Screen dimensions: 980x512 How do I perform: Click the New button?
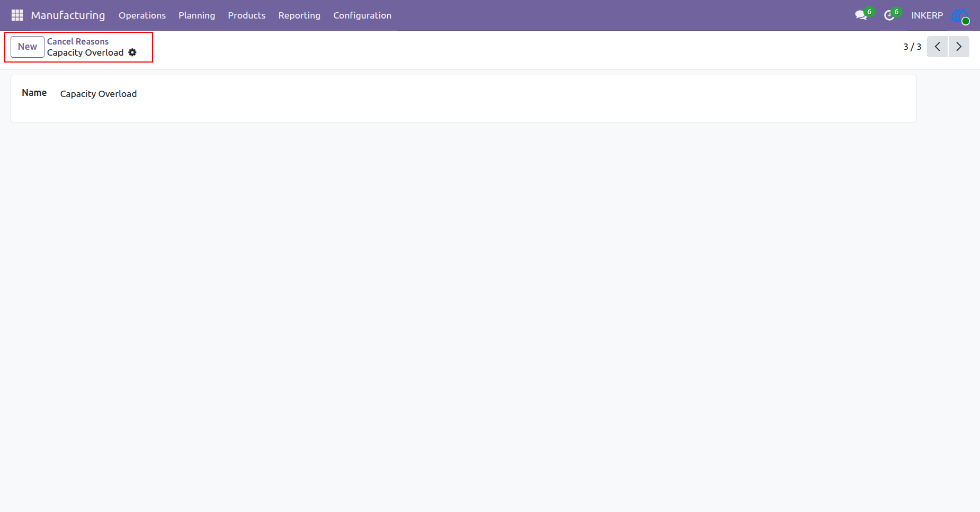28,47
